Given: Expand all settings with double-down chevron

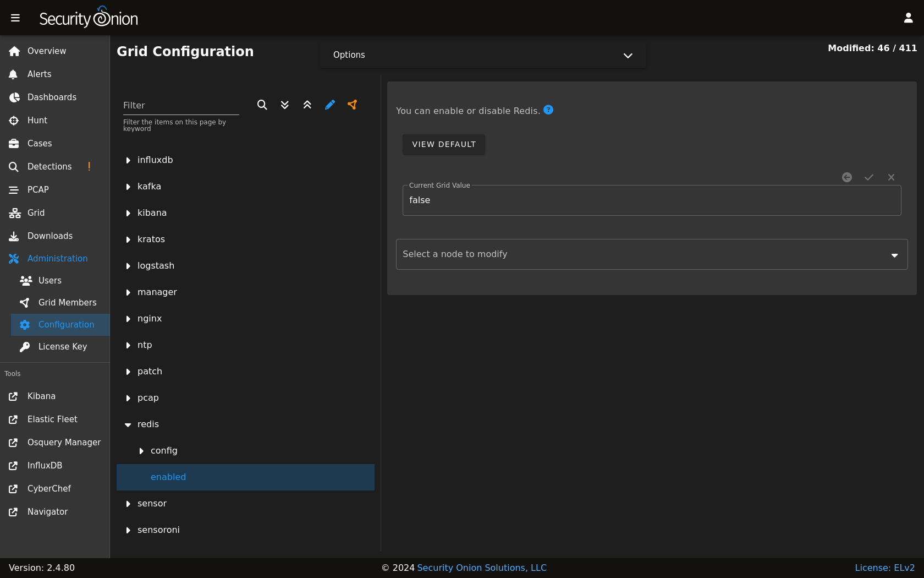Looking at the screenshot, I should pos(285,105).
